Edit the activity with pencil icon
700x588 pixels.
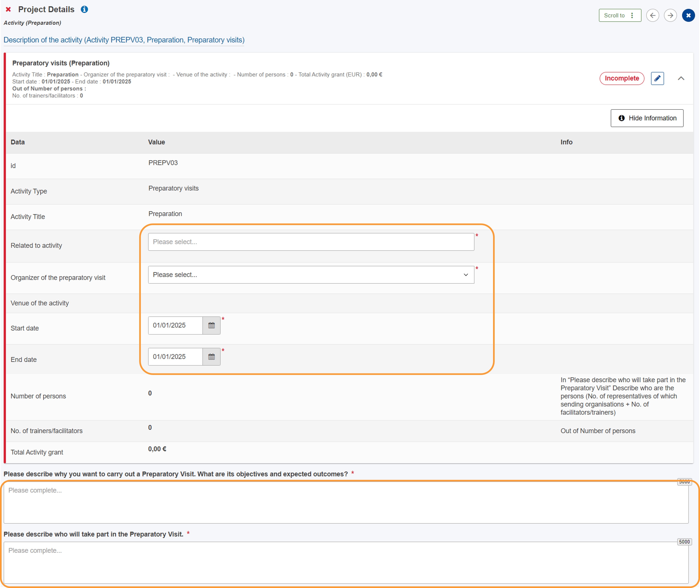[657, 78]
